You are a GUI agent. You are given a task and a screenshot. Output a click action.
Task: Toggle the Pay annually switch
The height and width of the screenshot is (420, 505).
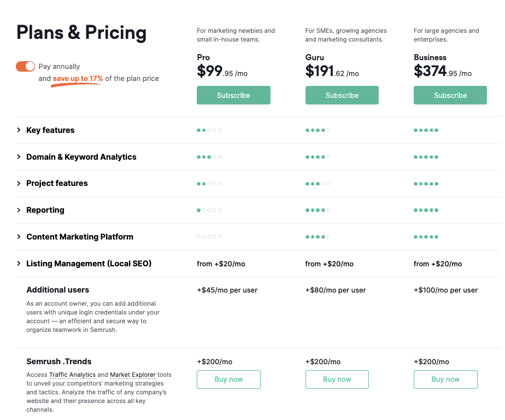pos(25,66)
